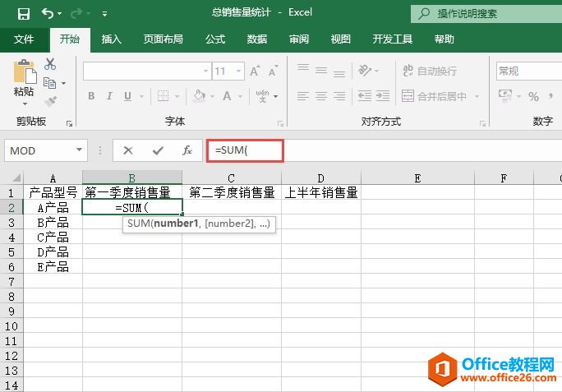Switch to the 页面布局 tab
This screenshot has height=392, width=562.
(163, 39)
